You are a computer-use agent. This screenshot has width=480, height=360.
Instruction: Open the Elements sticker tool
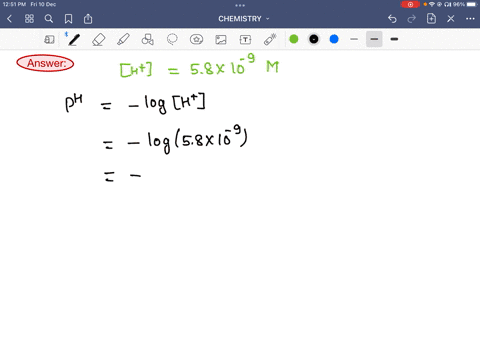click(196, 39)
